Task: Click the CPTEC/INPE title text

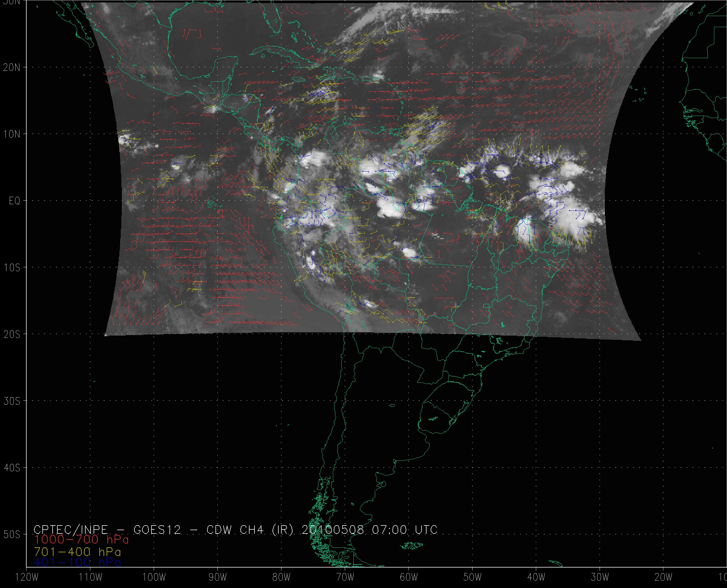Action: coord(71,529)
